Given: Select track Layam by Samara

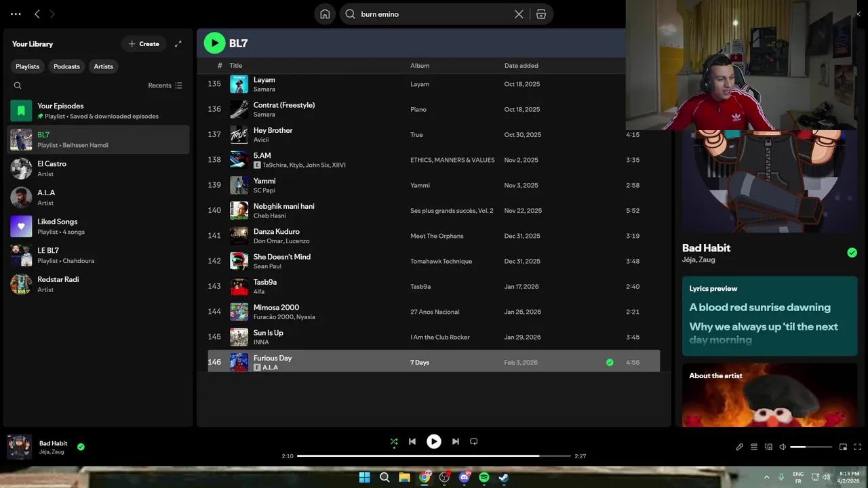Looking at the screenshot, I should pos(433,84).
